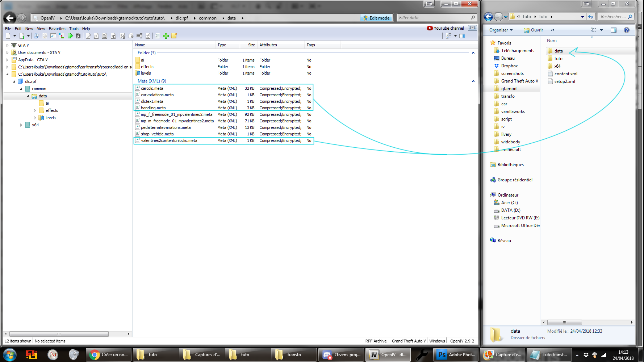
Task: Click the Explorer Rechercher search box
Action: 616,17
